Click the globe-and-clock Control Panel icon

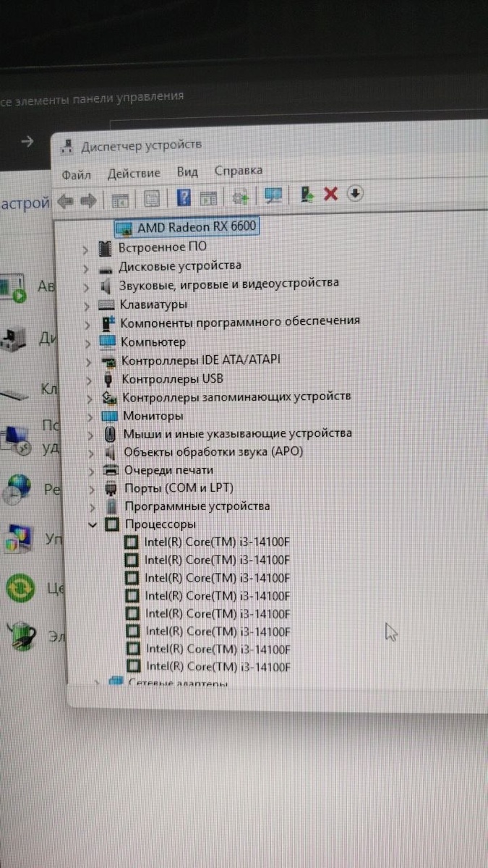[x=16, y=489]
